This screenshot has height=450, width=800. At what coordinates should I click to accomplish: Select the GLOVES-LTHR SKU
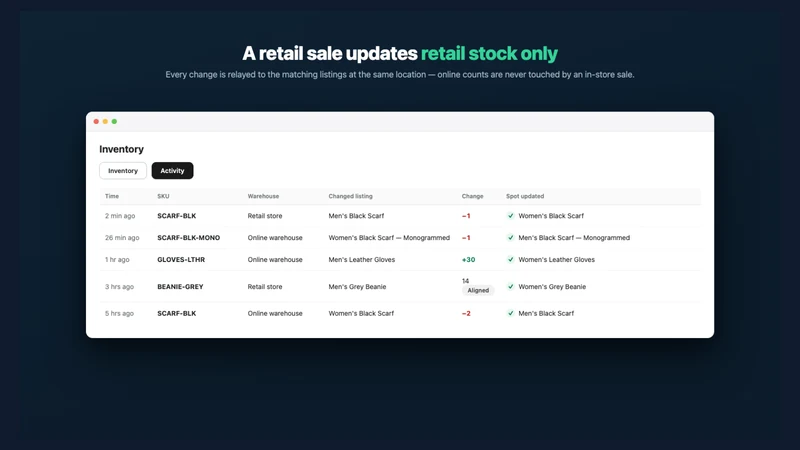point(181,260)
